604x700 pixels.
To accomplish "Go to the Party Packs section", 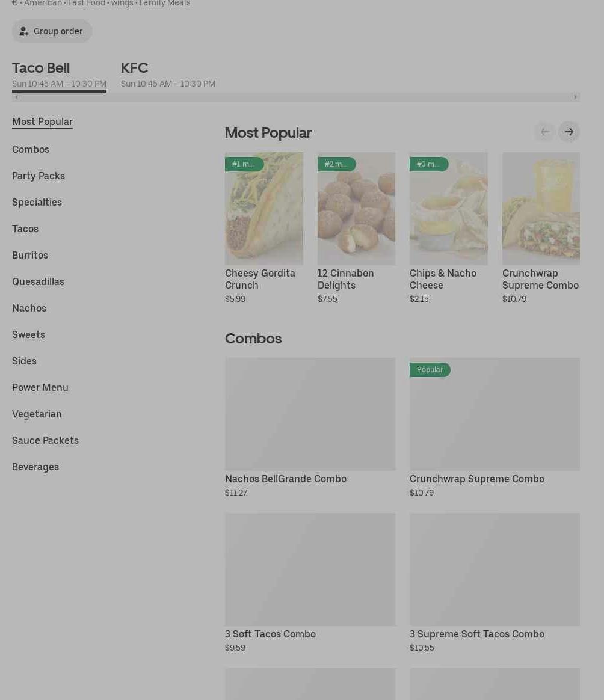I will pos(39,176).
